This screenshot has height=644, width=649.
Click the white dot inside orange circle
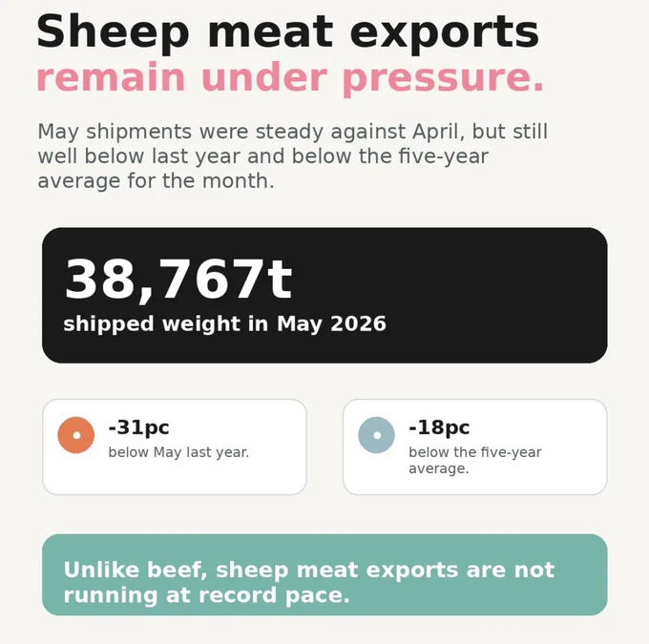[x=76, y=435]
